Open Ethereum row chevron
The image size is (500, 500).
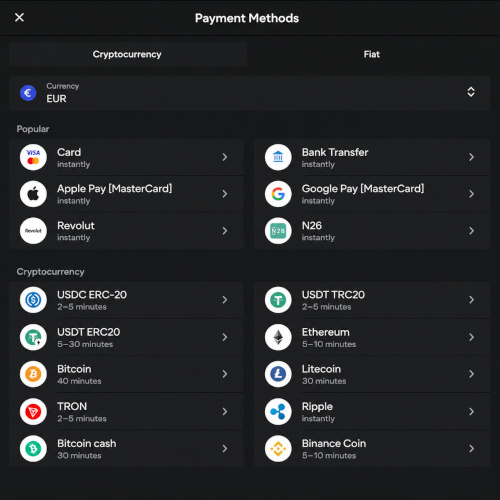(471, 337)
